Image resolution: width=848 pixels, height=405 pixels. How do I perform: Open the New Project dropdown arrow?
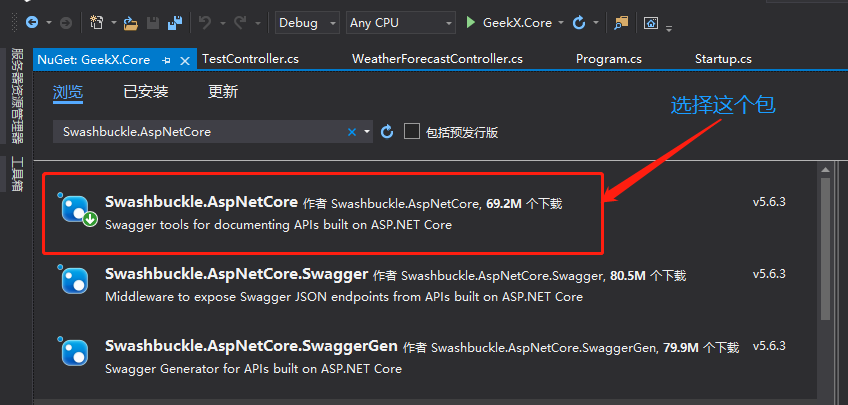114,23
